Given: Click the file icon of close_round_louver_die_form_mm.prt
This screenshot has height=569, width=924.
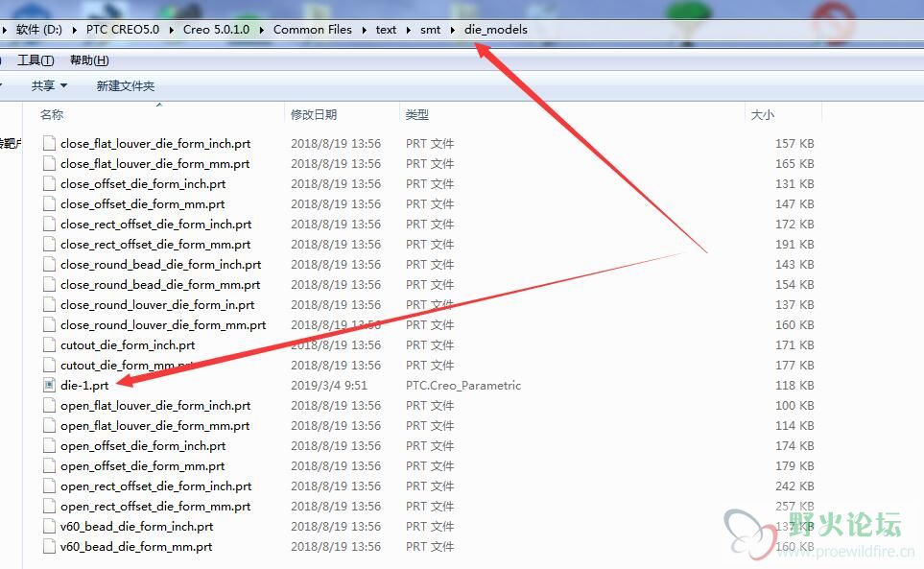Looking at the screenshot, I should click(50, 324).
